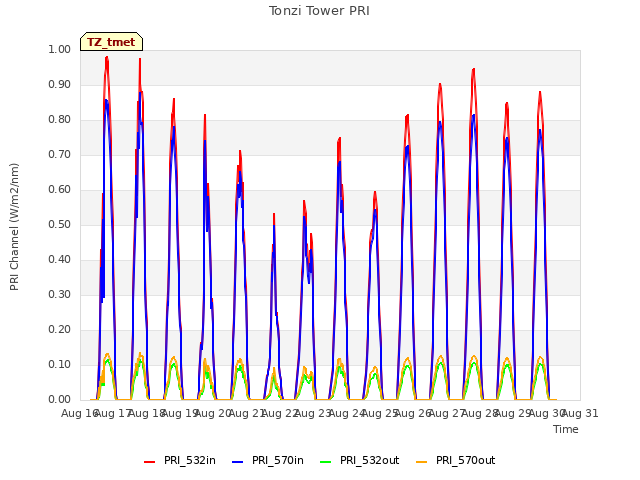
Task: Click the 0.70 y-axis tick value
Action: tap(60, 155)
